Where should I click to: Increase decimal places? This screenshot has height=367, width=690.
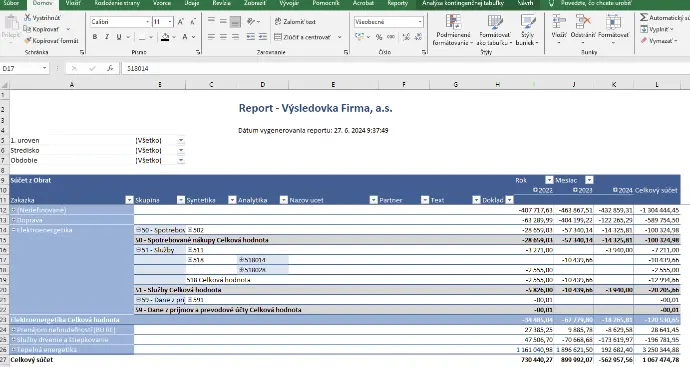pos(406,37)
